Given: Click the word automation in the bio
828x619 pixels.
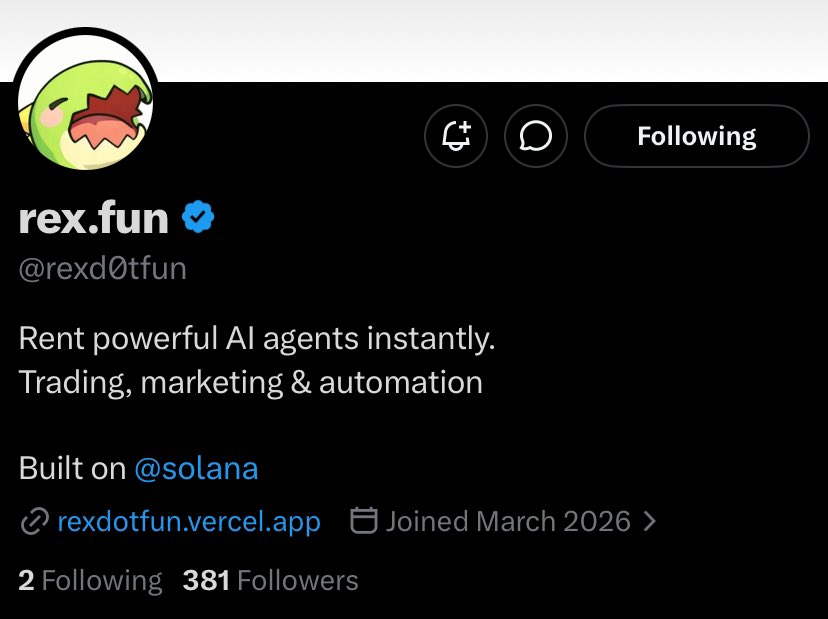Looking at the screenshot, I should pyautogui.click(x=401, y=382).
